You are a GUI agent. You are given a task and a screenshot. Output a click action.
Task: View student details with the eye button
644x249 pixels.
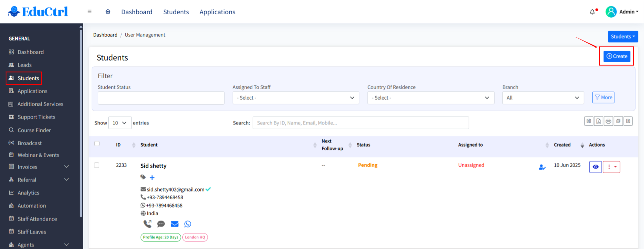(595, 167)
